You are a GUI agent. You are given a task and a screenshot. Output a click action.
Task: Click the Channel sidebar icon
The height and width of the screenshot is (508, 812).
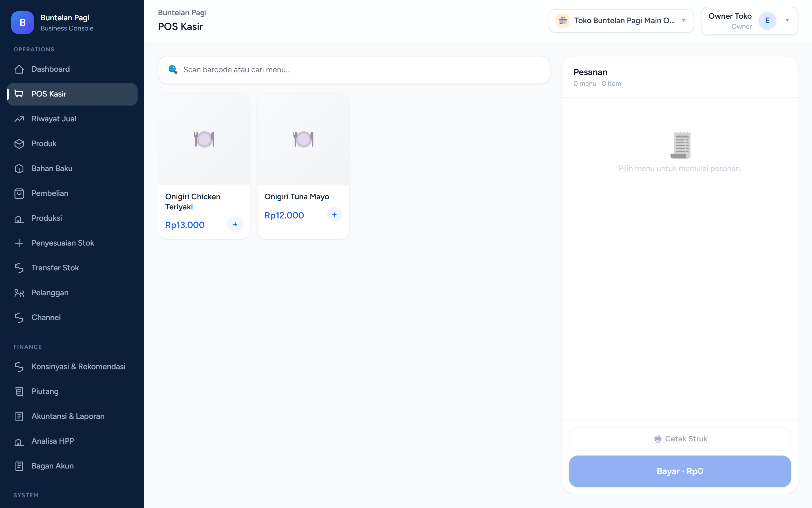click(19, 318)
